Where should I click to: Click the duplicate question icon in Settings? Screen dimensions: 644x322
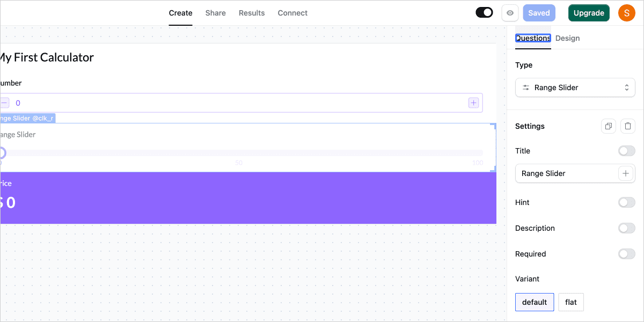(608, 126)
